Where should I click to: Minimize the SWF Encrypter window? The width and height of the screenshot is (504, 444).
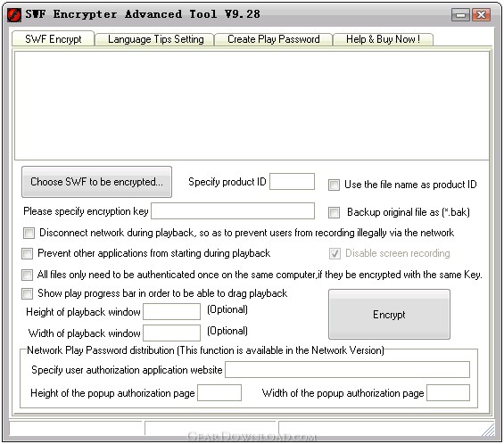click(x=460, y=15)
